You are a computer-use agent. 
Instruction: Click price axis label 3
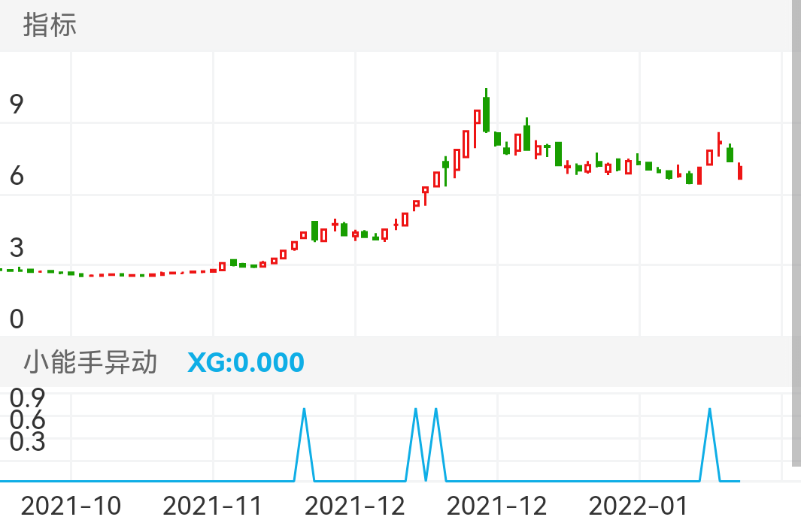click(x=17, y=248)
